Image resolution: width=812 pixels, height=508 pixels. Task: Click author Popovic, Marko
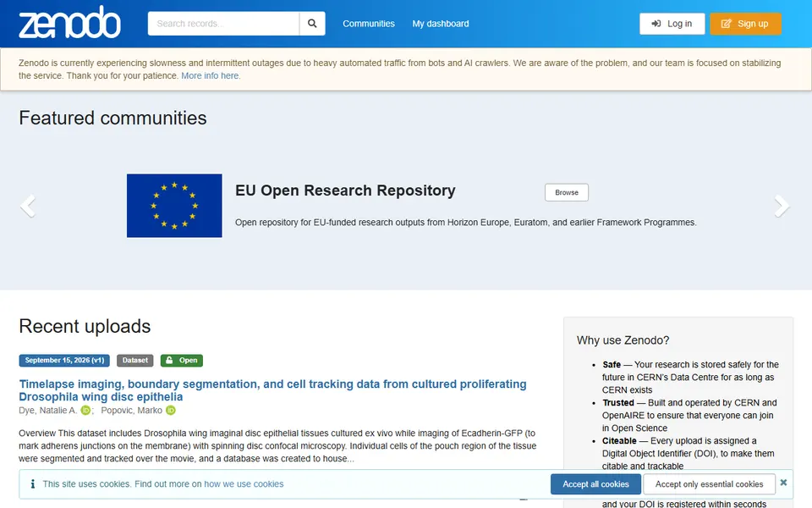(x=132, y=410)
